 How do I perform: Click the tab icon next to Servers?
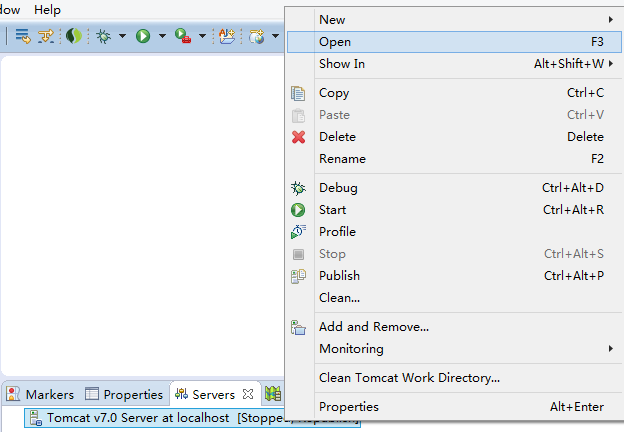click(x=273, y=394)
